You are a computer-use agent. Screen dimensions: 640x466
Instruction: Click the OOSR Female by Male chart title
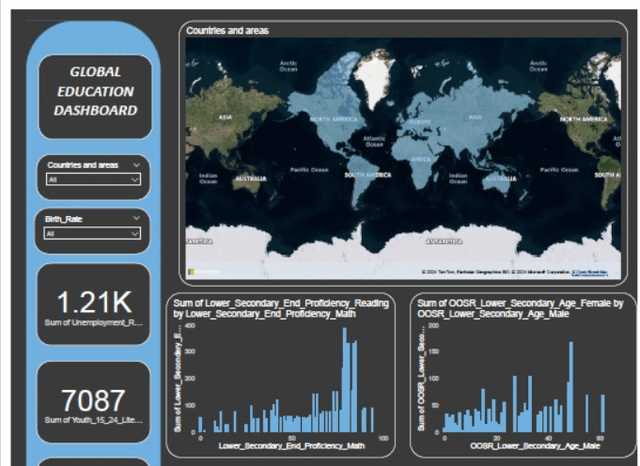520,308
